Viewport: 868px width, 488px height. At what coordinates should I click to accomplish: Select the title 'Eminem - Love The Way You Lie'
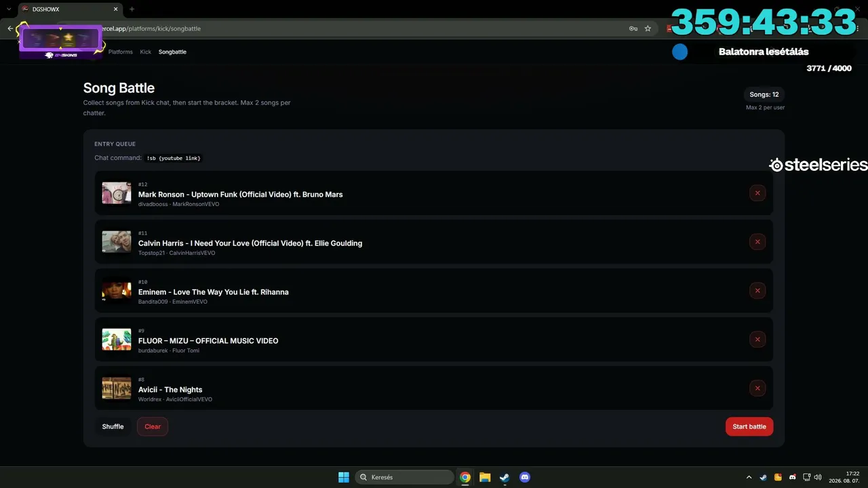pos(214,292)
